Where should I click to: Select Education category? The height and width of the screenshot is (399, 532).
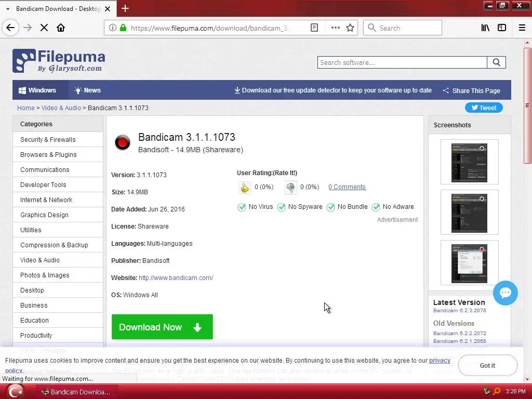coord(58,320)
